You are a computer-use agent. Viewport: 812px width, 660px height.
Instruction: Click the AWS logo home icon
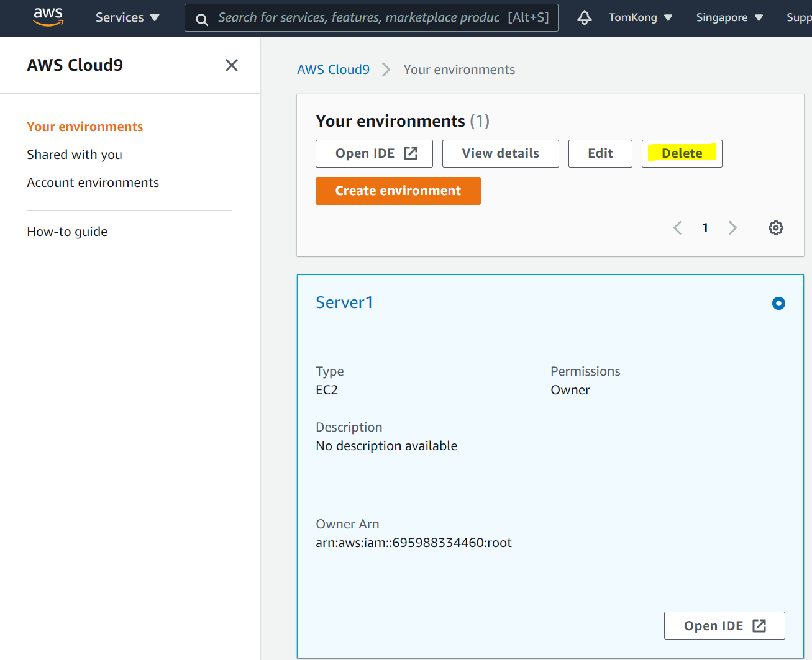tap(48, 17)
